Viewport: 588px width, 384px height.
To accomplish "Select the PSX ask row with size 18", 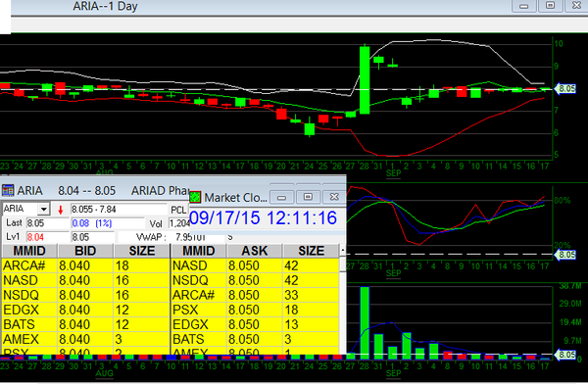I will point(255,310).
